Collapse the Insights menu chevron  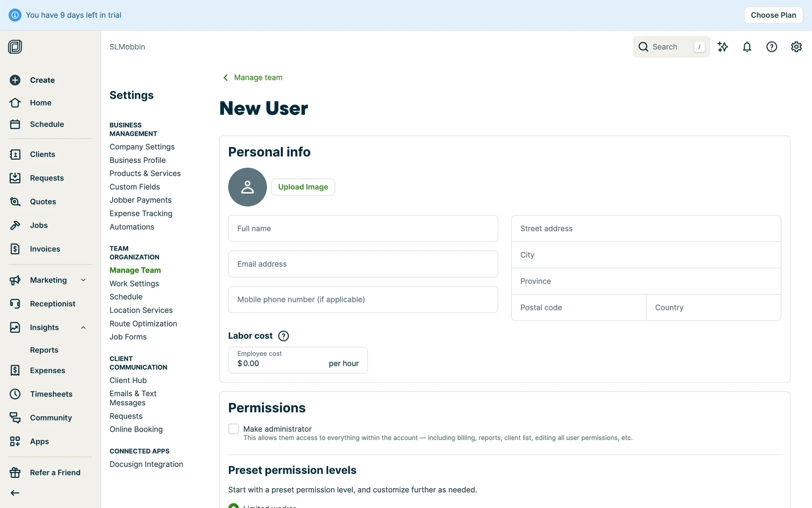[x=83, y=328]
